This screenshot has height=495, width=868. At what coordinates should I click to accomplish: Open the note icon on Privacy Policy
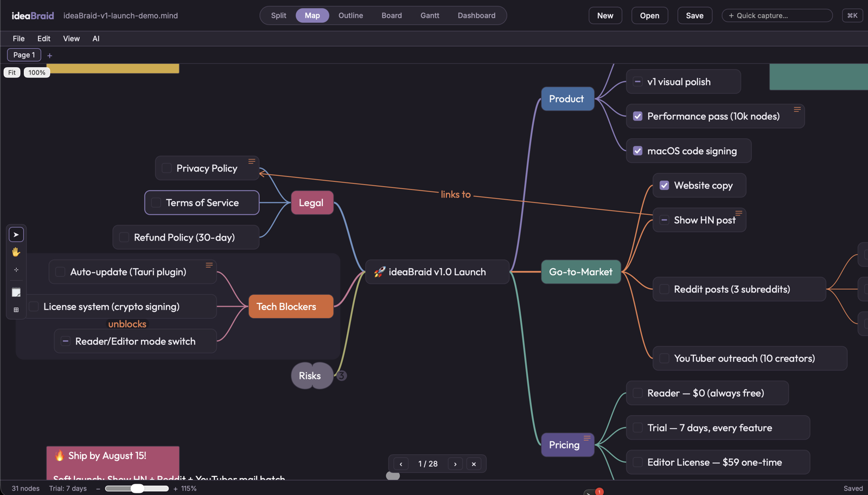point(252,161)
